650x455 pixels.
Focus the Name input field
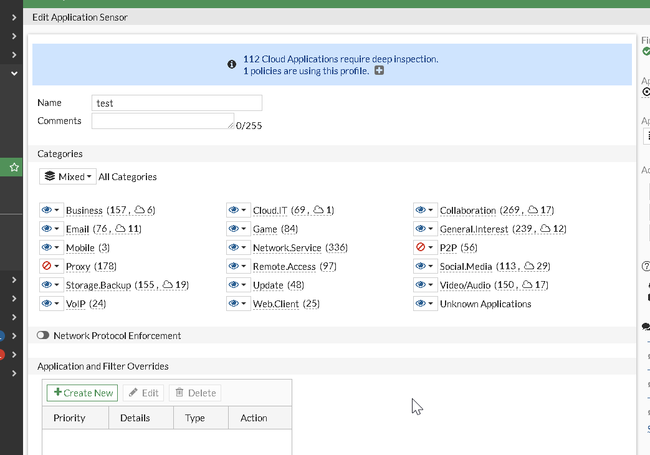176,103
